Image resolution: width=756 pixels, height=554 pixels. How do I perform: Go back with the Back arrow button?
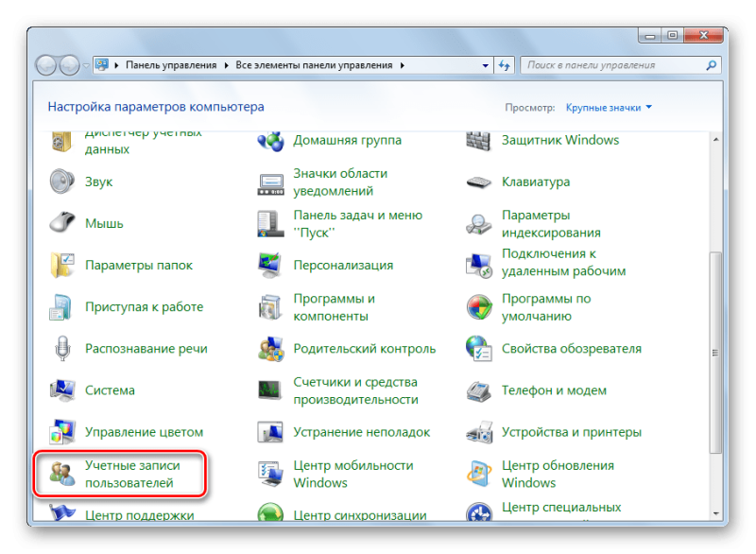[x=46, y=65]
